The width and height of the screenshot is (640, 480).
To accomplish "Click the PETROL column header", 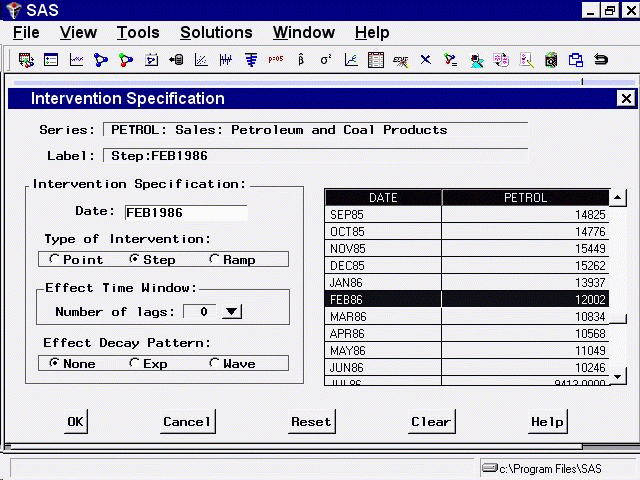I will click(525, 198).
